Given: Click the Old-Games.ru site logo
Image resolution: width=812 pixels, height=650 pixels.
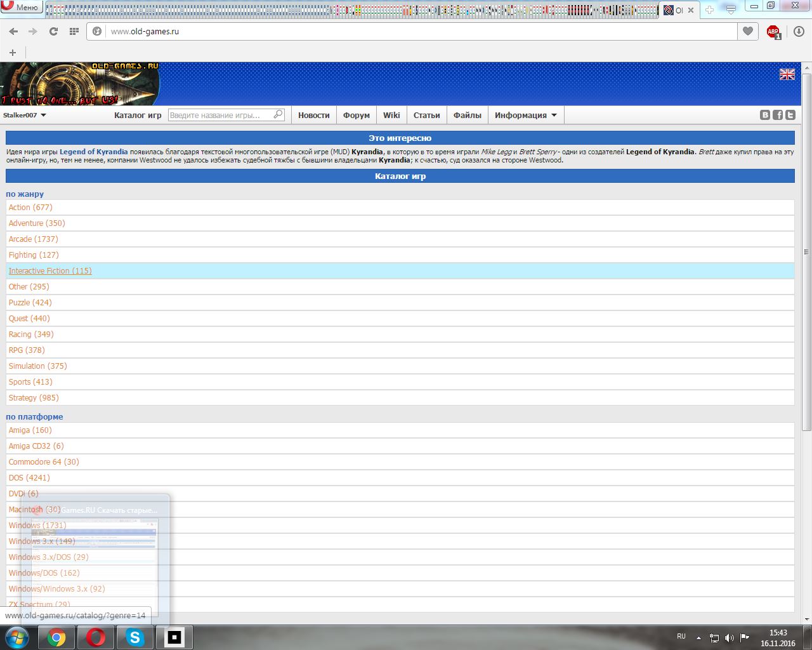Looking at the screenshot, I should click(80, 84).
